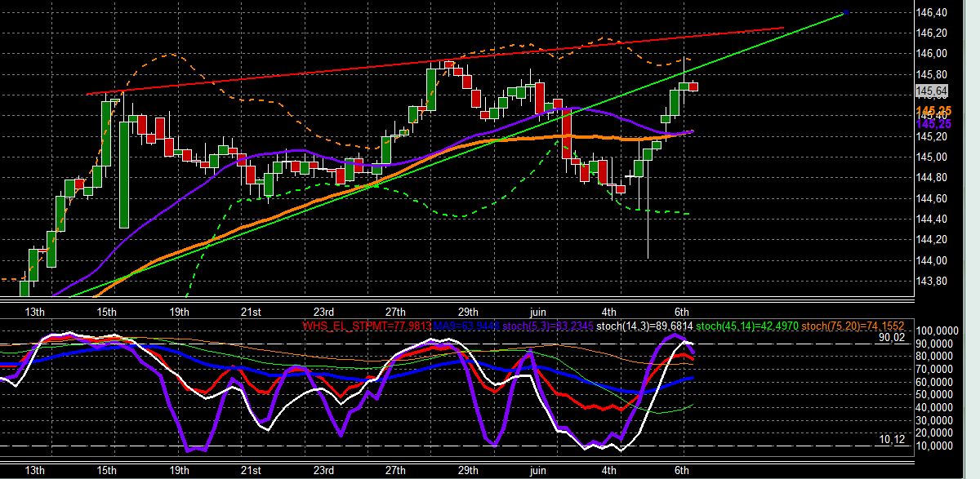
Task: Click the 23rd date label under price chart
Action: tap(324, 312)
